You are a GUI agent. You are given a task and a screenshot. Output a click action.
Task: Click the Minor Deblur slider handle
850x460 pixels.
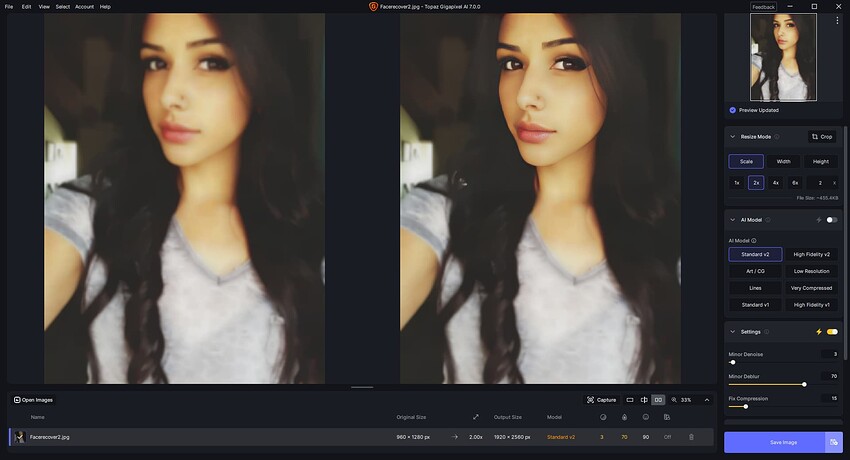pos(804,384)
